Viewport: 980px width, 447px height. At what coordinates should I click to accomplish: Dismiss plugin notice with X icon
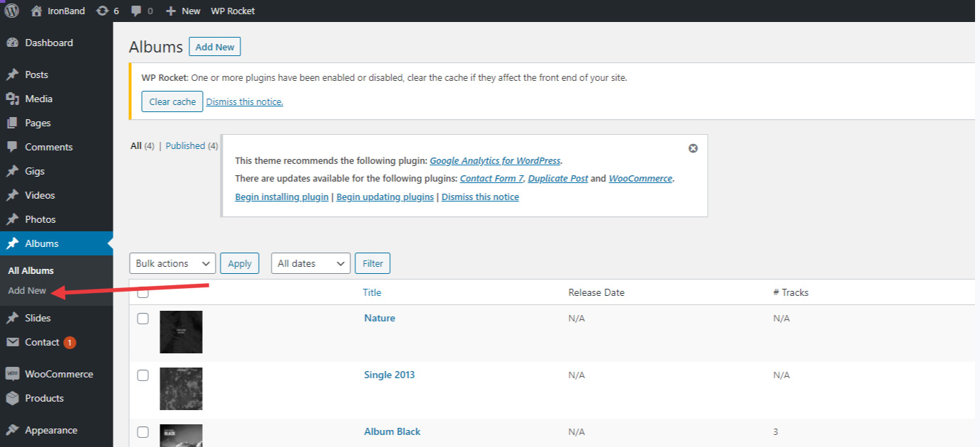tap(693, 148)
